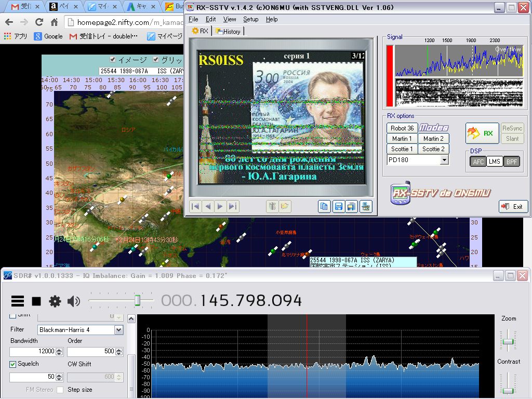
Task: Click the RX receive button
Action: [x=482, y=134]
